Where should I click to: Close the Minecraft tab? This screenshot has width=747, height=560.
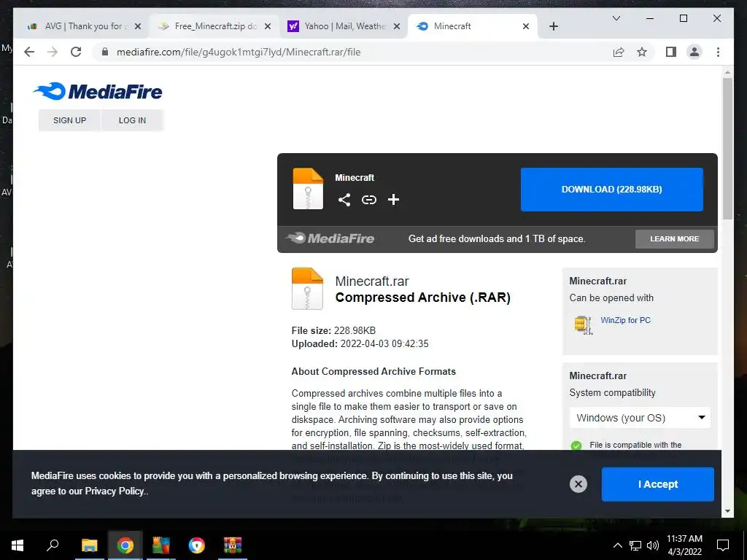pos(525,26)
